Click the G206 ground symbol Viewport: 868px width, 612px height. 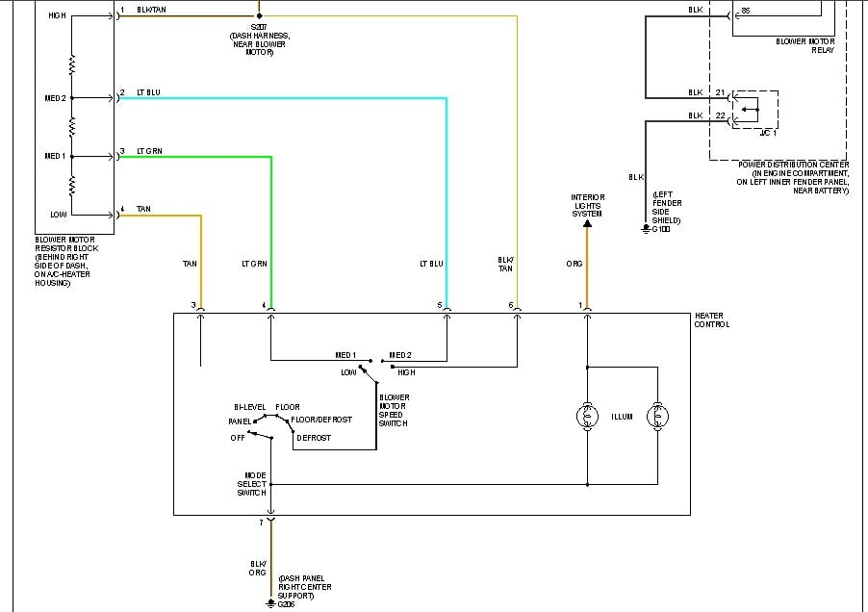click(270, 603)
